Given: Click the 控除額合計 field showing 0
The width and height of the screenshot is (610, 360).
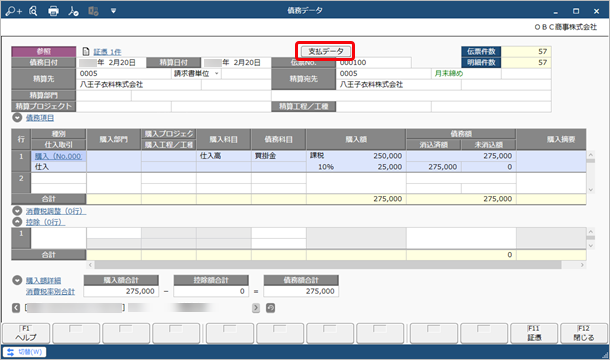Looking at the screenshot, I should (211, 291).
